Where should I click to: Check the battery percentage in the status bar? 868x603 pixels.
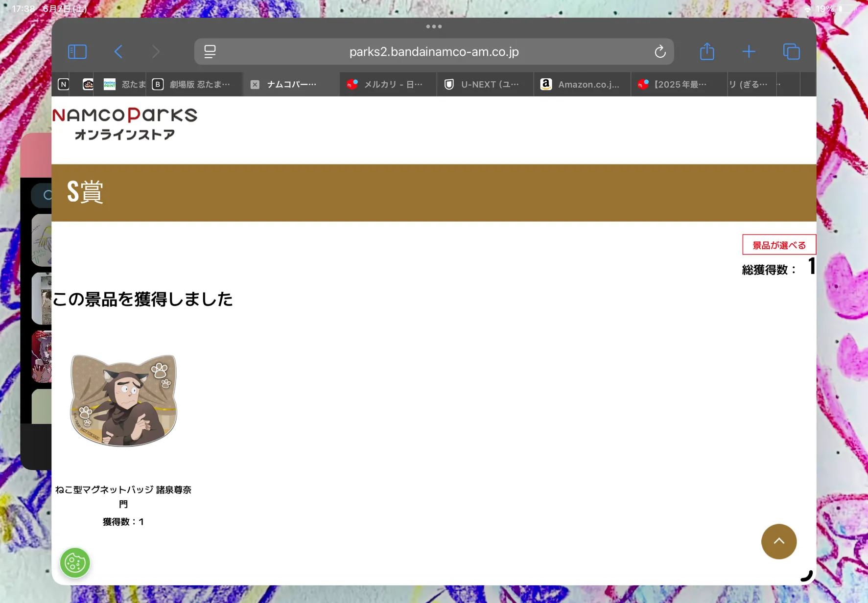(x=824, y=9)
